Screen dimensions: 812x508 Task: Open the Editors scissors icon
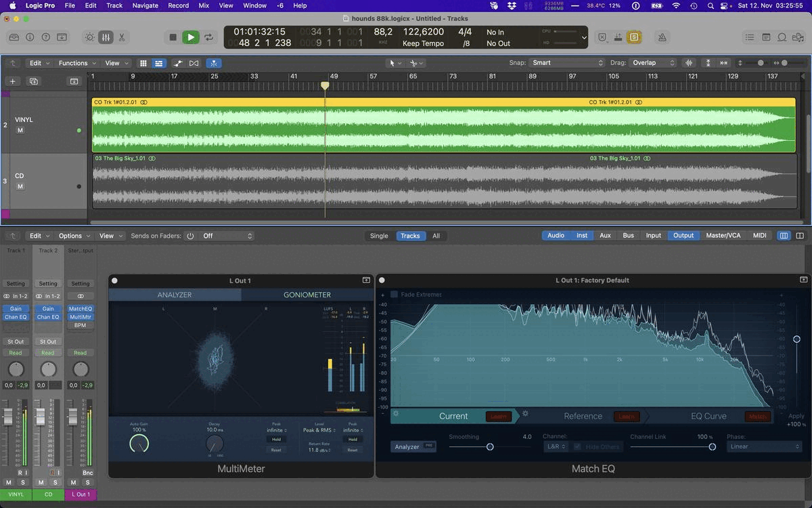[122, 37]
